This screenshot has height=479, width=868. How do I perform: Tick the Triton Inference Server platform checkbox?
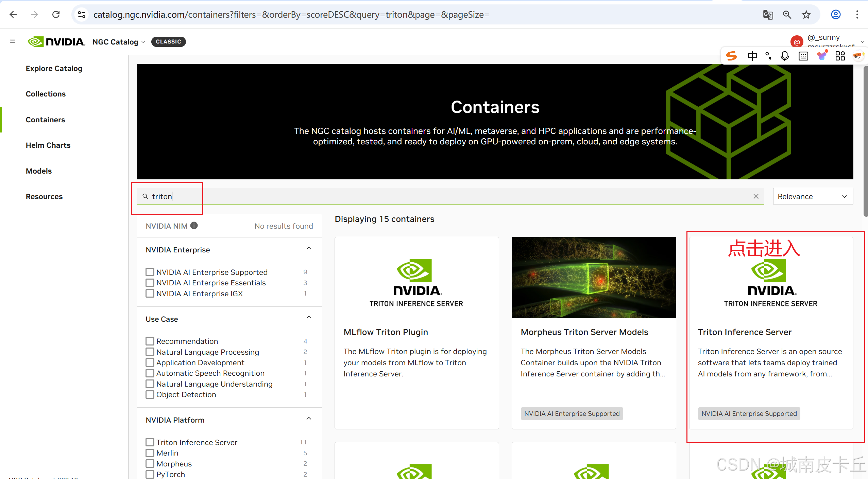(x=150, y=442)
